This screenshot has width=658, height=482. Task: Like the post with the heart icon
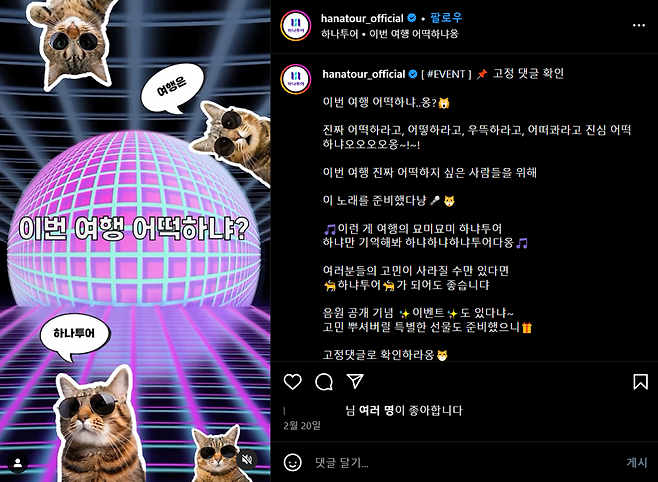click(292, 382)
